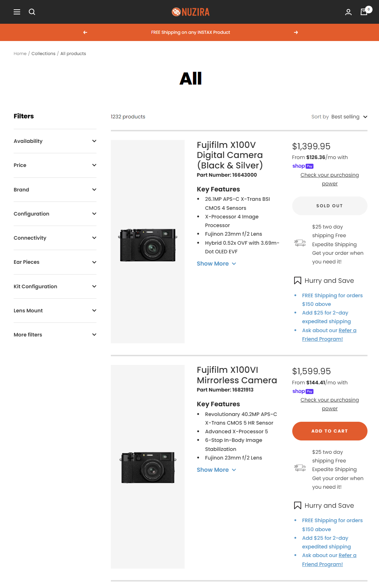Click FREE Shipping on INSTAX announcement text

click(190, 32)
